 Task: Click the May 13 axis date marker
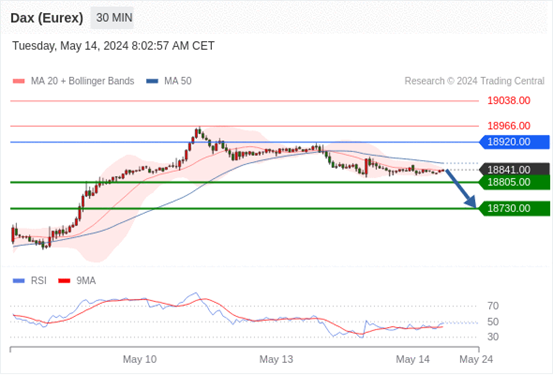click(x=276, y=359)
